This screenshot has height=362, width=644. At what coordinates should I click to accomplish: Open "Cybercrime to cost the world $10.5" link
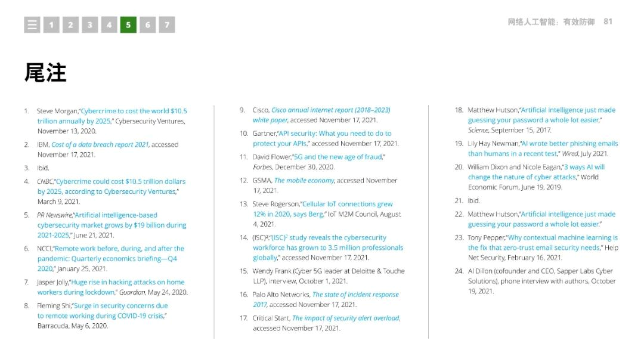click(x=134, y=111)
